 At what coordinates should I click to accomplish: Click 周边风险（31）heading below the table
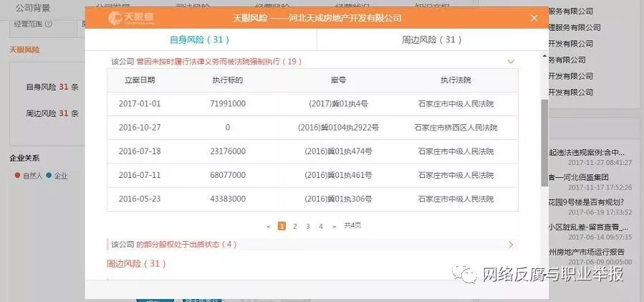(x=136, y=264)
